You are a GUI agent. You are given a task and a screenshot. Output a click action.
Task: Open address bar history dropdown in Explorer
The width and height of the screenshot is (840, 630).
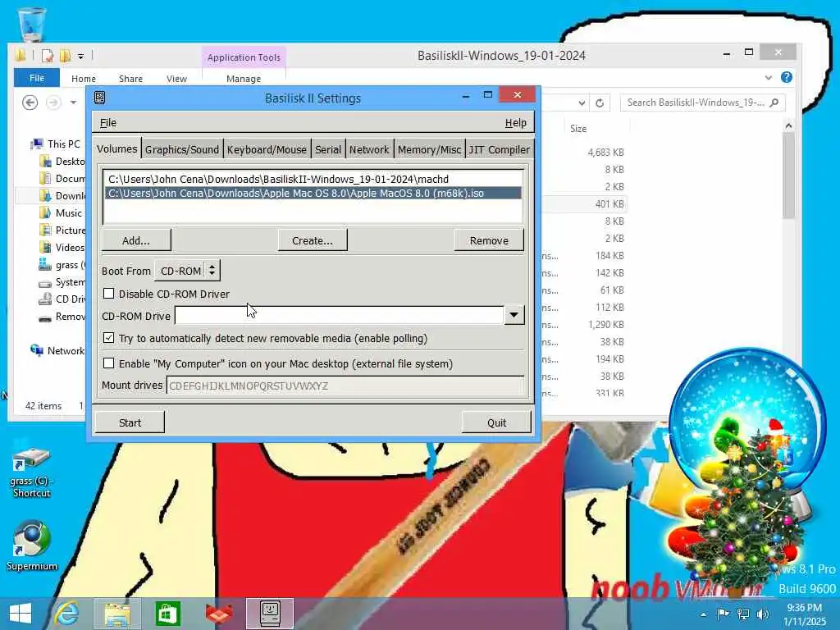[x=582, y=103]
